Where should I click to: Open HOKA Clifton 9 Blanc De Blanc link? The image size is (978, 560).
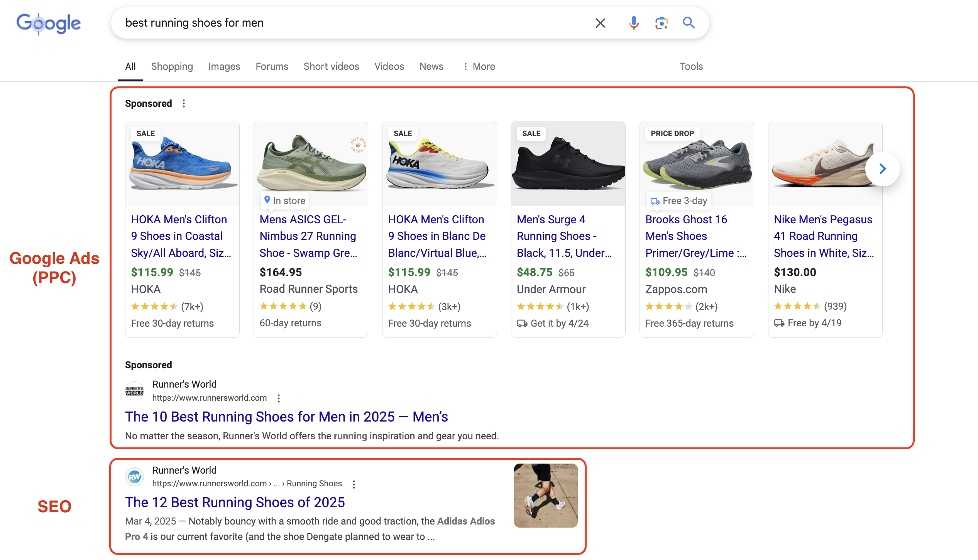[437, 236]
